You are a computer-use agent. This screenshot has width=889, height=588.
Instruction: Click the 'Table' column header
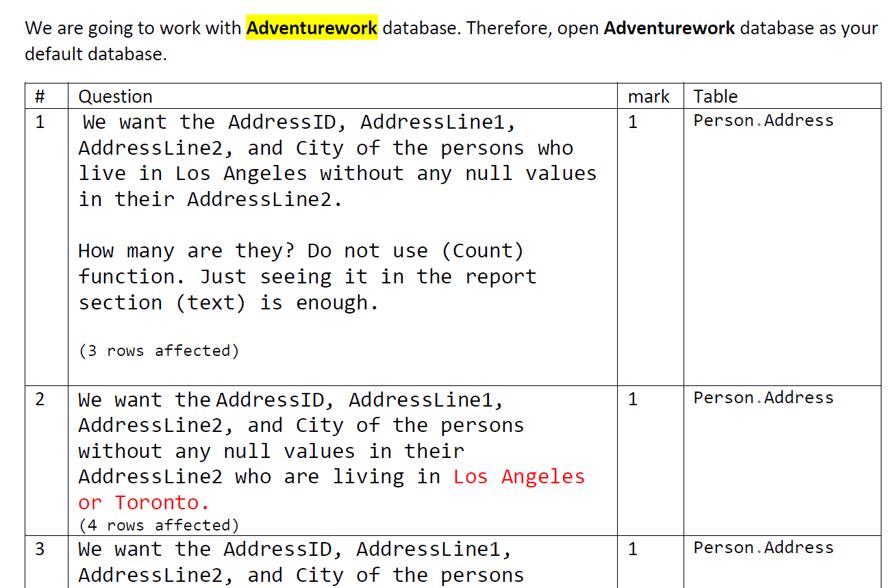[715, 97]
